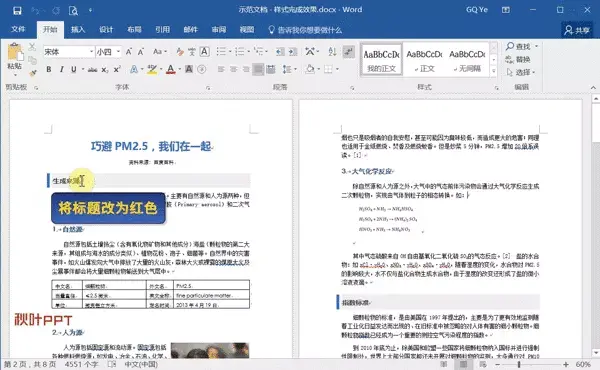The height and width of the screenshot is (370, 600).
Task: Toggle Show paragraph marks
Action: click(x=349, y=52)
